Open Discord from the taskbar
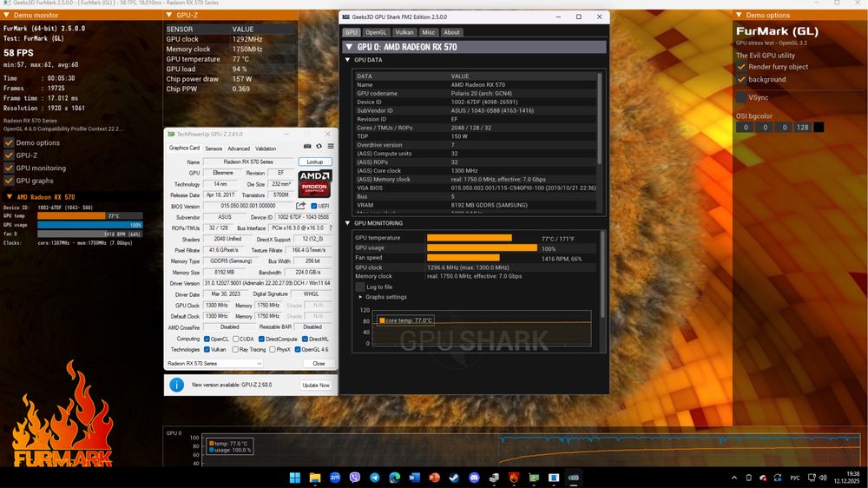Screen dimensions: 868x488 [475, 478]
